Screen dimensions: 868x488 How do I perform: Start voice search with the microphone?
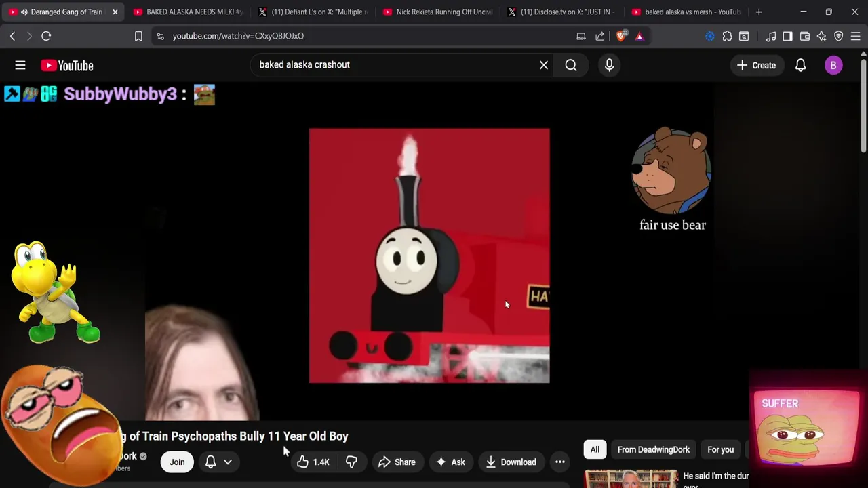coord(609,65)
